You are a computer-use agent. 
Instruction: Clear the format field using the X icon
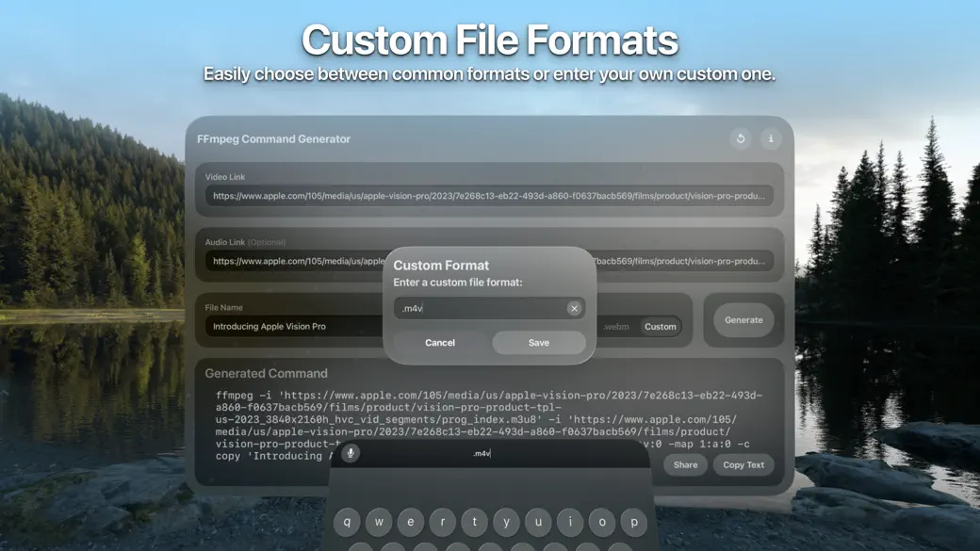point(574,308)
